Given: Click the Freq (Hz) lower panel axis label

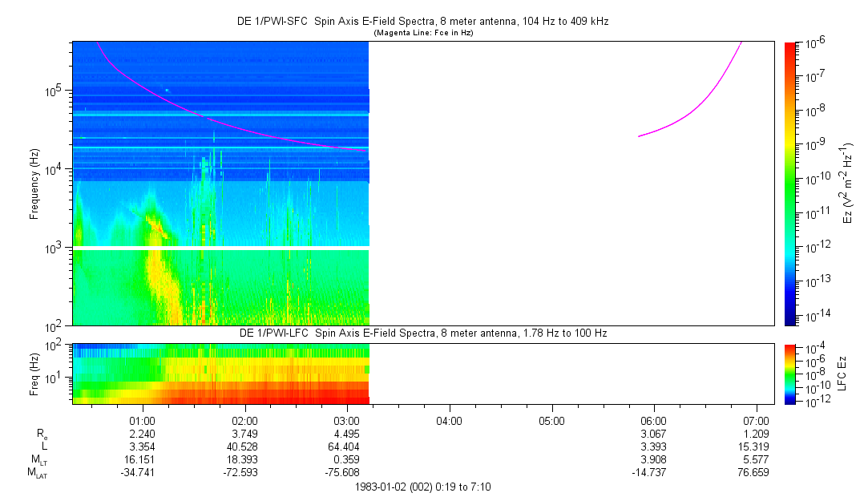Looking at the screenshot, I should point(34,372).
